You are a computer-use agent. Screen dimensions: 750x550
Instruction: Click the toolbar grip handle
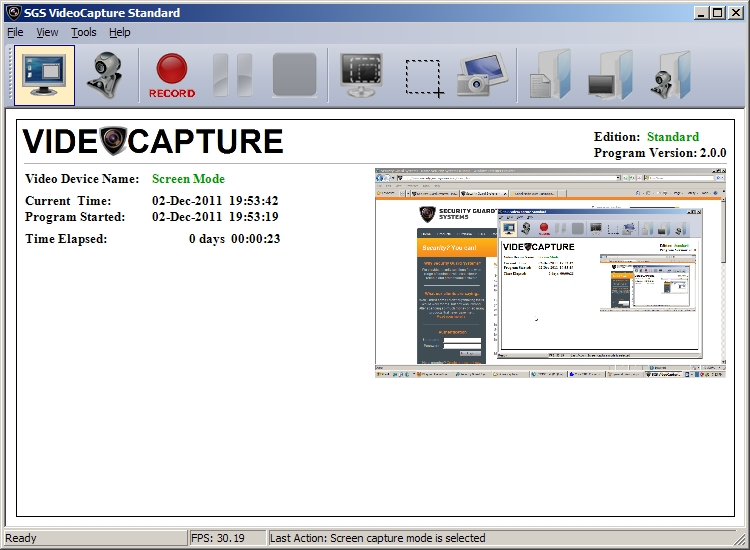(x=9, y=75)
